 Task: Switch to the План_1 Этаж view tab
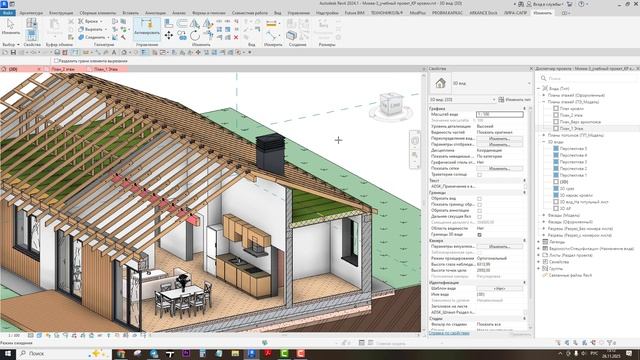pyautogui.click(x=106, y=69)
